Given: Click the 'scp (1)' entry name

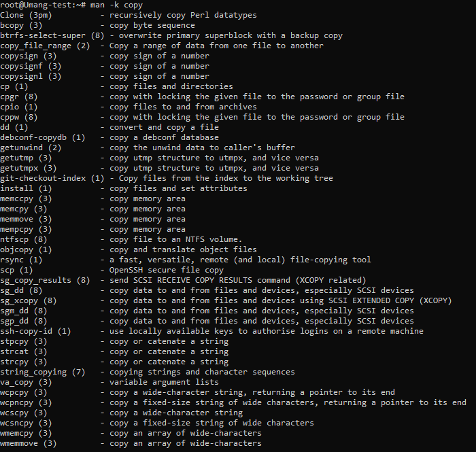Looking at the screenshot, I should [17, 270].
